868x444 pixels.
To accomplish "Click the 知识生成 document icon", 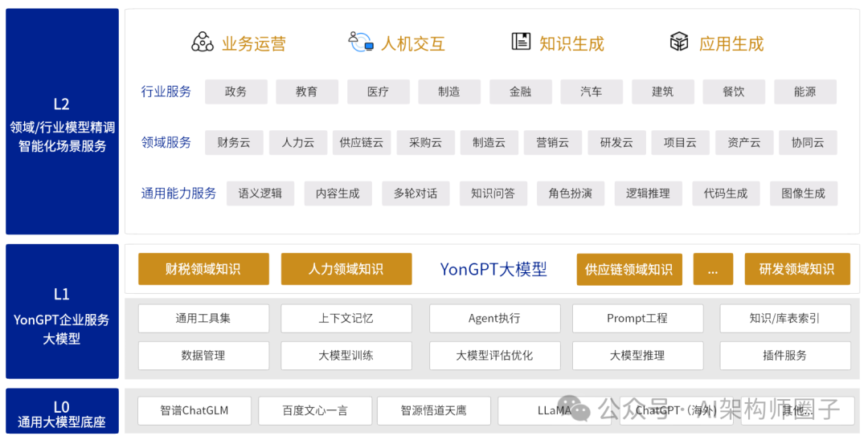I will click(x=520, y=42).
